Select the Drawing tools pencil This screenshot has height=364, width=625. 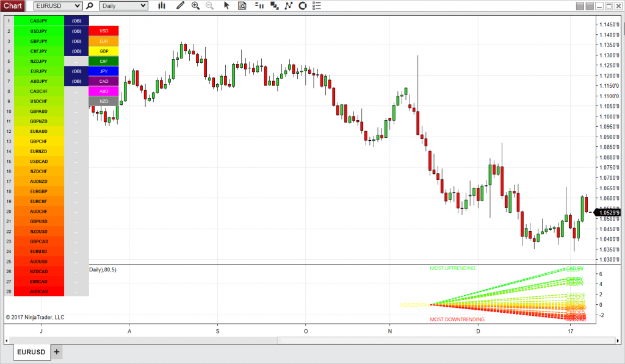click(181, 5)
